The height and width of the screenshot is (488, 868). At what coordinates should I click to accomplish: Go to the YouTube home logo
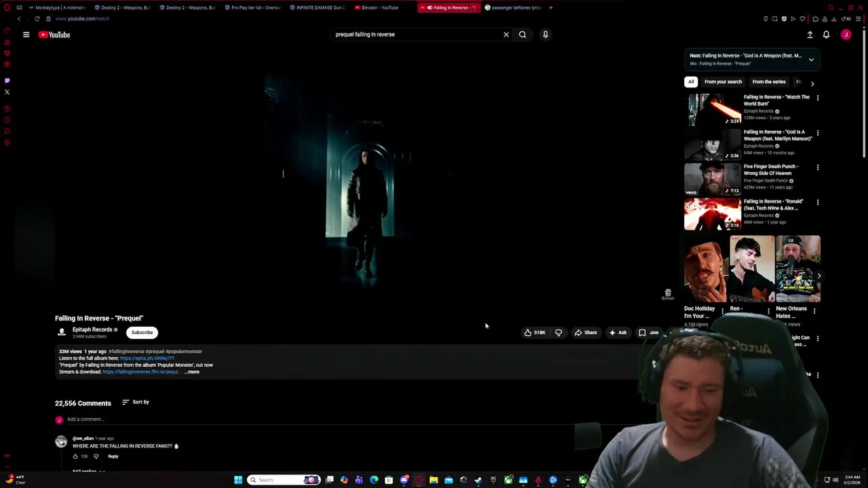pos(54,35)
